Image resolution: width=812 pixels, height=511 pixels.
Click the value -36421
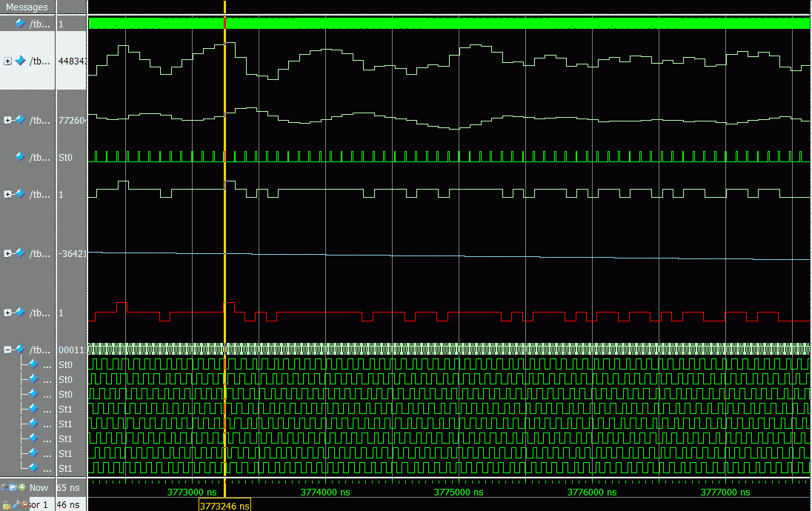click(72, 253)
